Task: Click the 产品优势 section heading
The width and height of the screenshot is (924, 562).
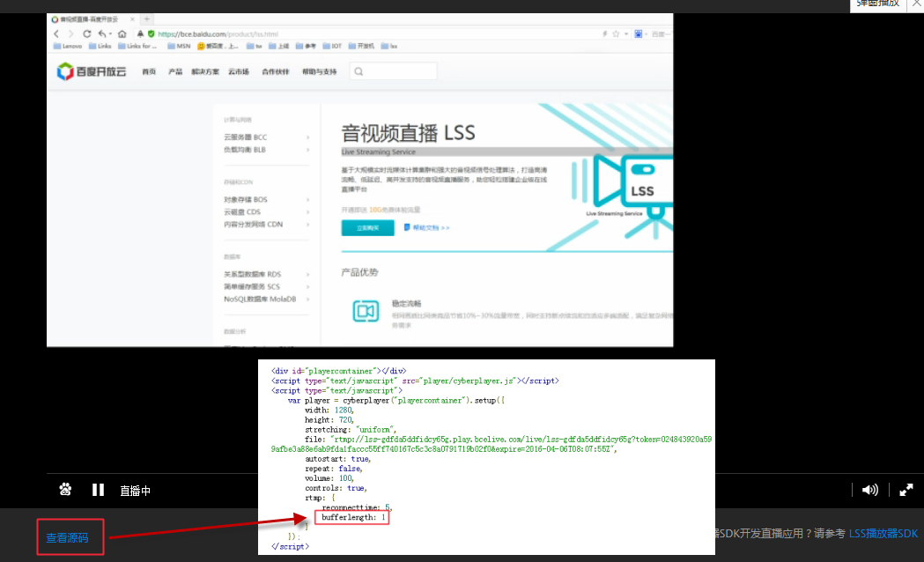Action: pyautogui.click(x=359, y=272)
